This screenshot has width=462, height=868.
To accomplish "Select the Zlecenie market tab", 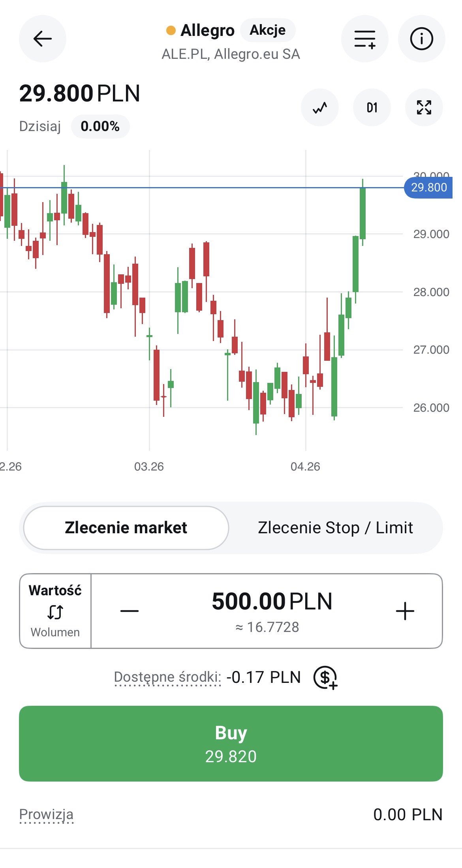I will click(126, 528).
